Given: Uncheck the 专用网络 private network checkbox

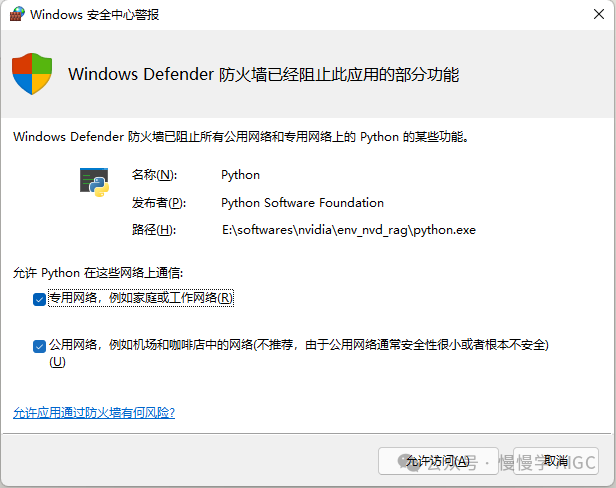Looking at the screenshot, I should pyautogui.click(x=39, y=298).
